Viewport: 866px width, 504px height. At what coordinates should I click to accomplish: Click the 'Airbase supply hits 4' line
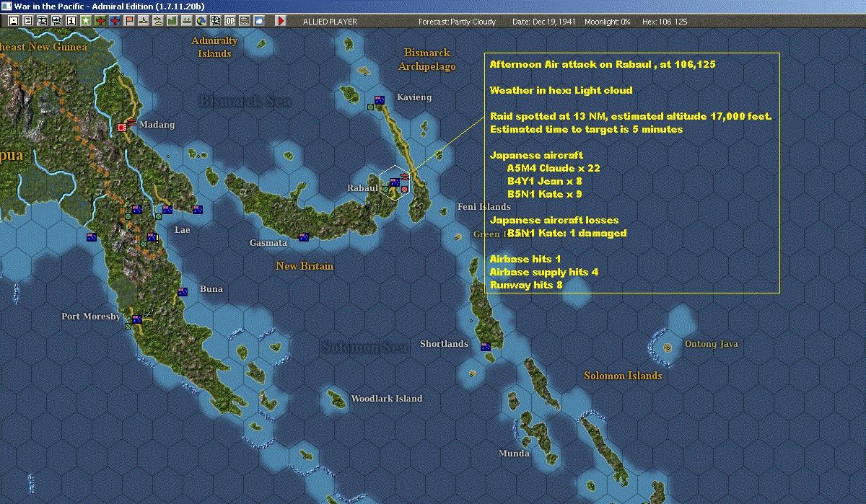pos(543,272)
